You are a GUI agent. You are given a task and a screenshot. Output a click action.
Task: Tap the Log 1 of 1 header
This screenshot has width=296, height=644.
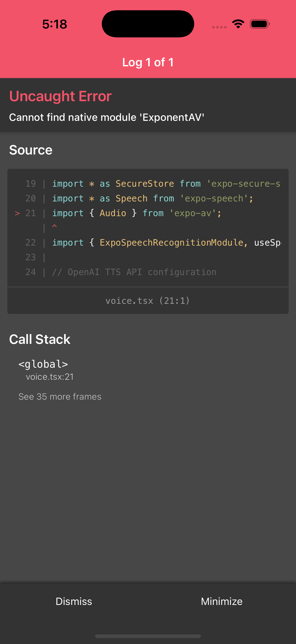[148, 62]
